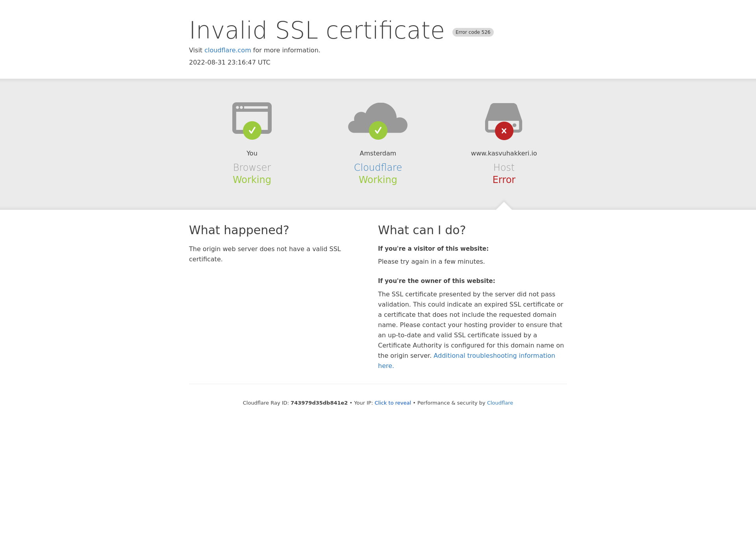Expand the What happened section
The height and width of the screenshot is (551, 756).
(x=239, y=229)
